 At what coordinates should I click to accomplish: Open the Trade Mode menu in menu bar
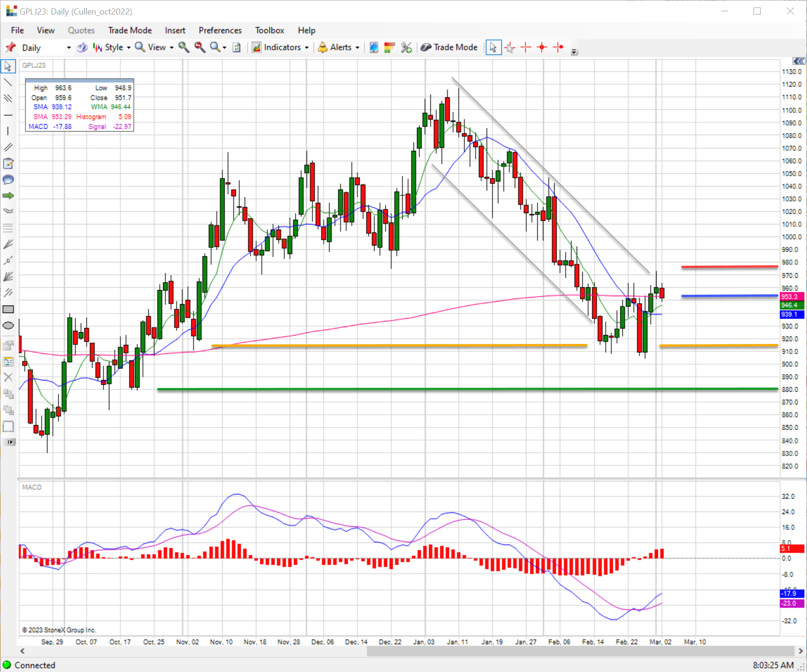click(x=130, y=30)
